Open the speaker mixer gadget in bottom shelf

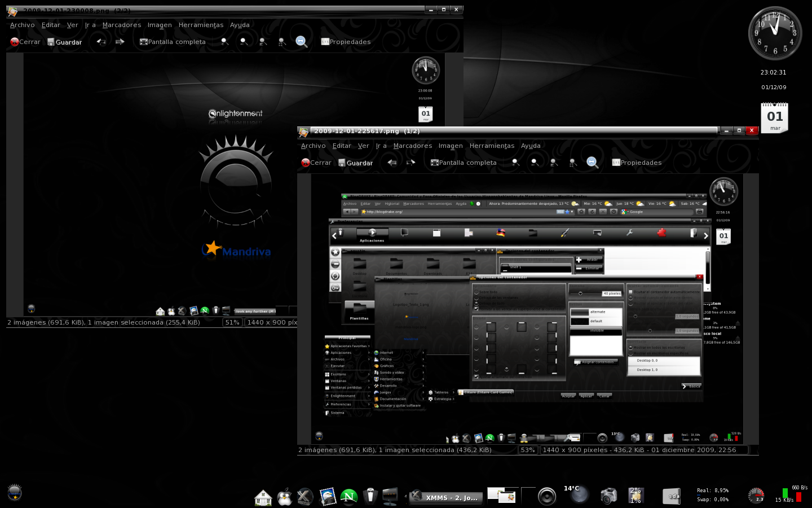point(547,496)
